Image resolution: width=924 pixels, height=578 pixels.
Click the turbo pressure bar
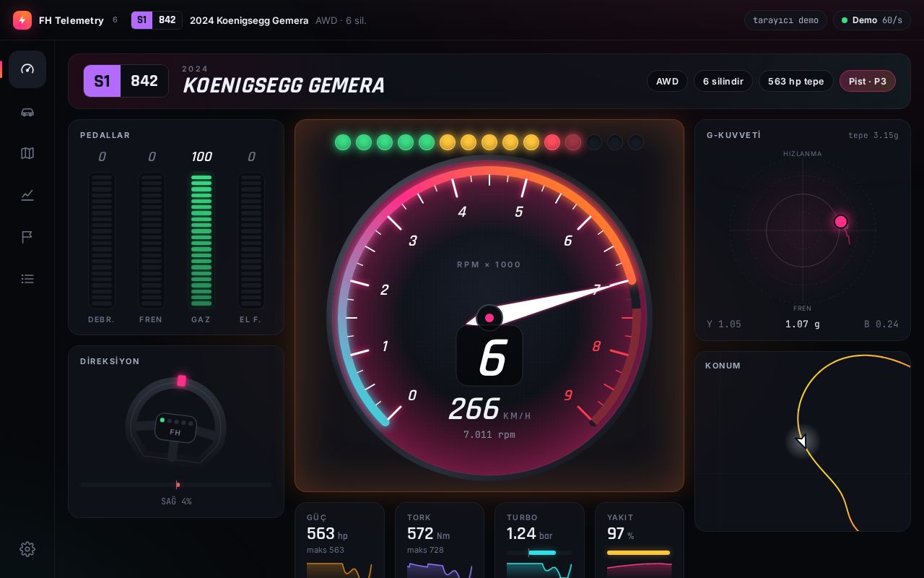539,553
